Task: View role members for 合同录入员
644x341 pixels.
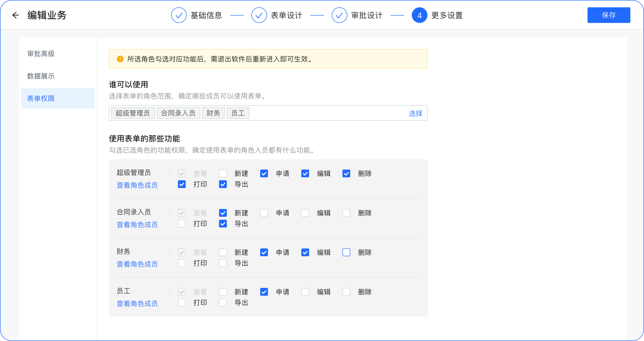Action: pos(137,225)
